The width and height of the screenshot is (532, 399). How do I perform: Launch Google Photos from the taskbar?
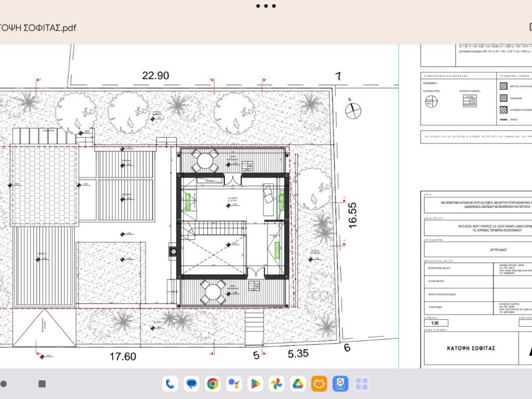(276, 384)
